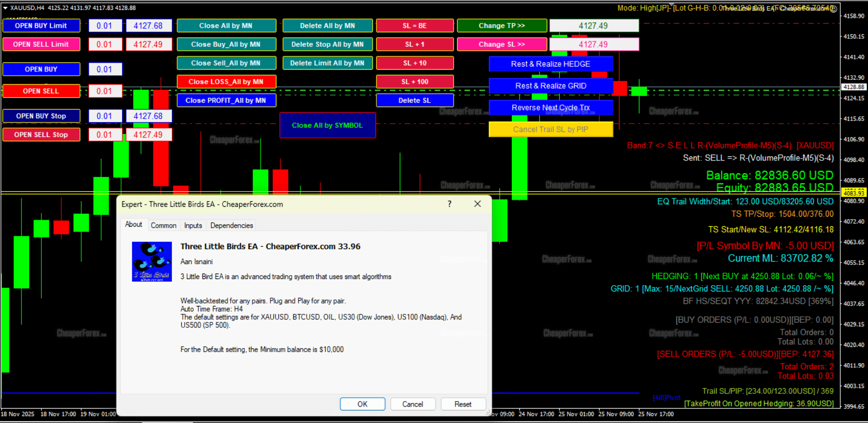Click the OPEN SELL Stop price field
Image resolution: width=868 pixels, height=423 pixels.
tap(148, 135)
